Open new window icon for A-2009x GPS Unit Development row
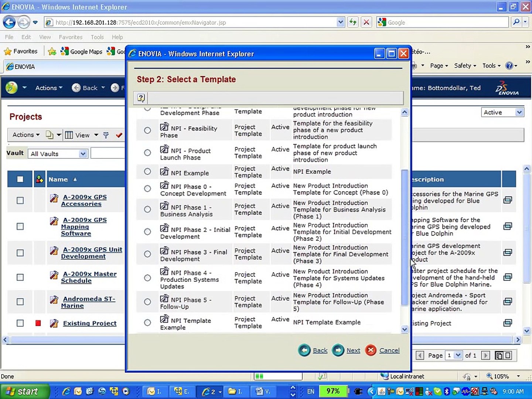The height and width of the screenshot is (399, 532). (x=508, y=252)
